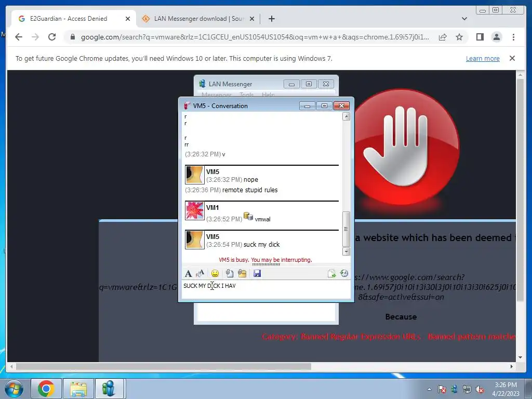Viewport: 532px width, 399px height.
Task: Click the send message icon
Action: [331, 273]
